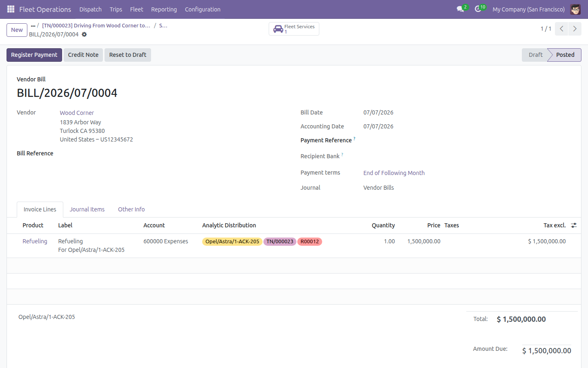Click the user avatar in top bar
The width and height of the screenshot is (588, 368).
(x=575, y=9)
